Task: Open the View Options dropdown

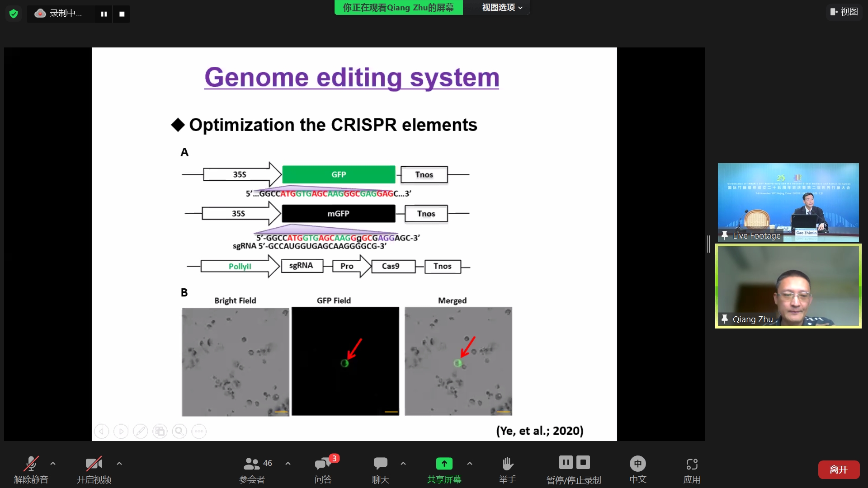Action: (x=502, y=8)
